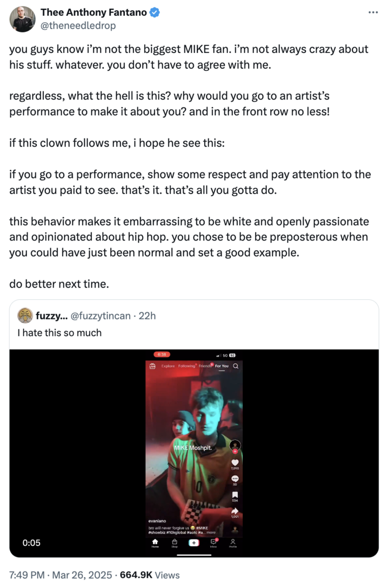387x588 pixels.
Task: Tap the TikTok search magnifier icon
Action: [236, 366]
